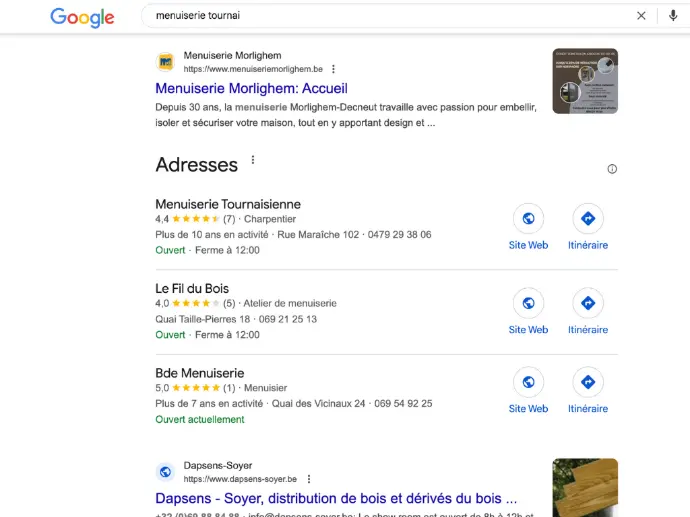Get Itinéraire icon for Bde Menuiserie

click(588, 382)
